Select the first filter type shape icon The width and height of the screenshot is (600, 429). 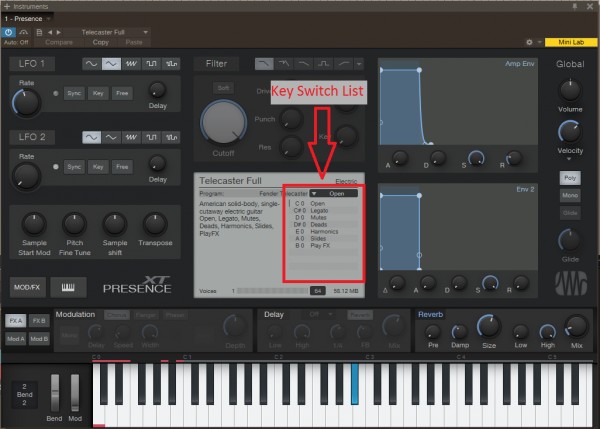[265, 63]
